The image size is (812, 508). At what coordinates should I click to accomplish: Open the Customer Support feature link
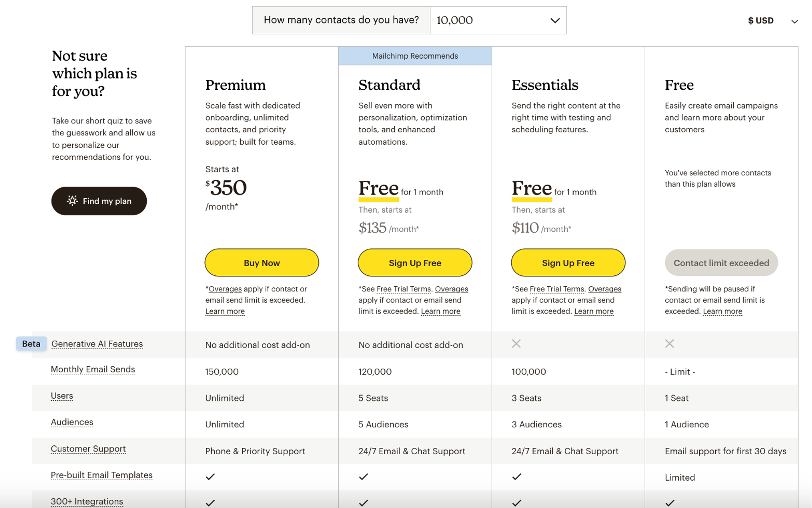tap(88, 448)
